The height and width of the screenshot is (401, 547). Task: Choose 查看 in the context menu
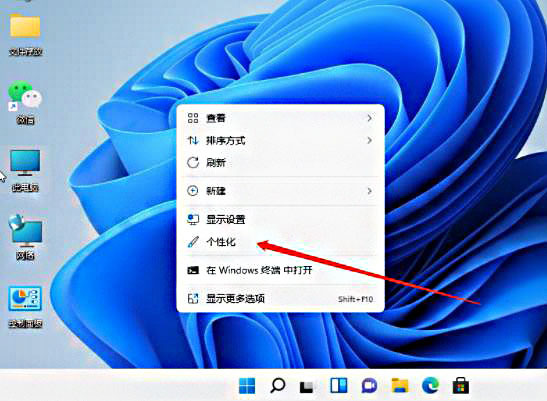pyautogui.click(x=280, y=118)
